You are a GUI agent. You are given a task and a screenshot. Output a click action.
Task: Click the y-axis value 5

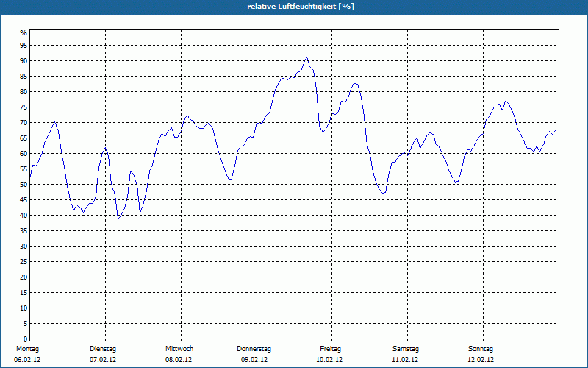[25, 324]
